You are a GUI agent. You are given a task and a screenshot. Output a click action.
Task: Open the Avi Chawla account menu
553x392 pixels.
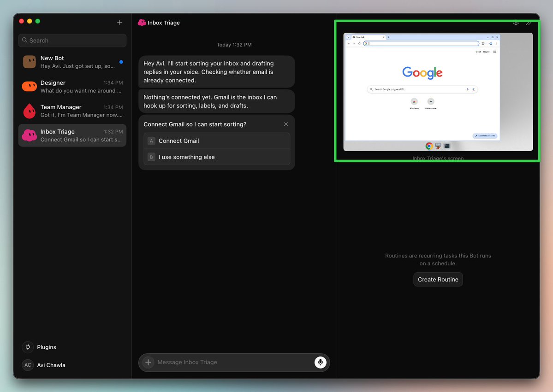tap(51, 365)
